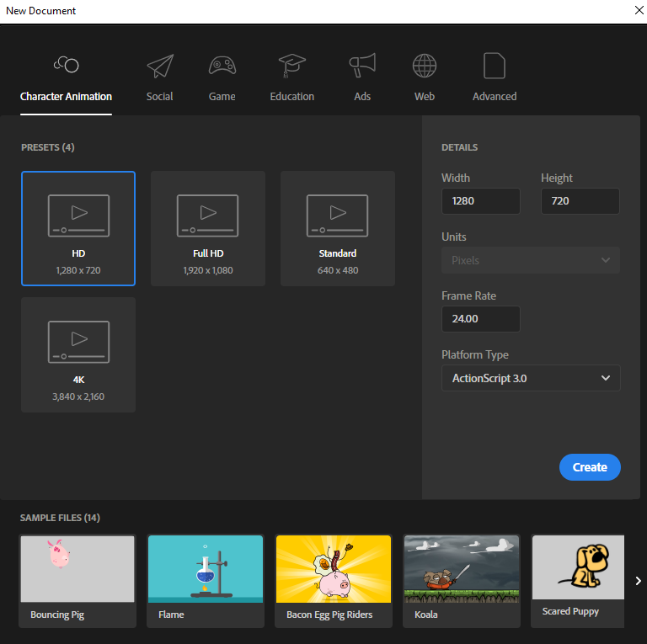
Task: Select the Standard 640 x 480 preset
Action: click(338, 228)
